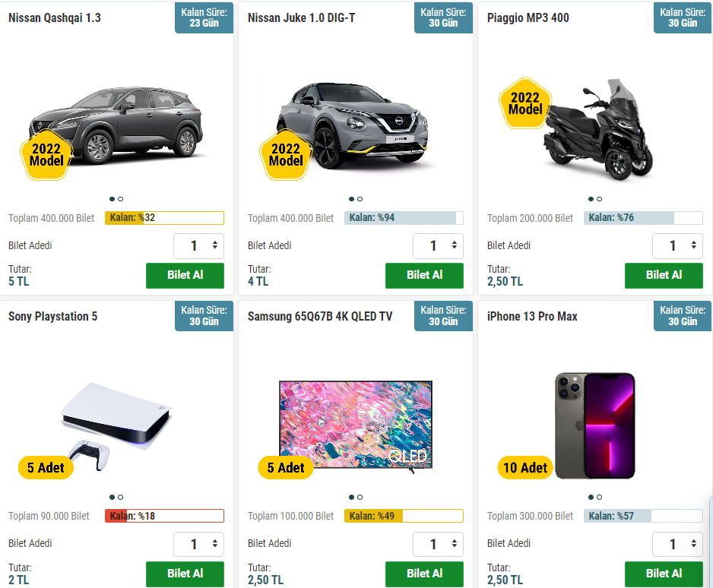
Task: Select second carousel dot for Piaggio MP3
Action: 600,199
